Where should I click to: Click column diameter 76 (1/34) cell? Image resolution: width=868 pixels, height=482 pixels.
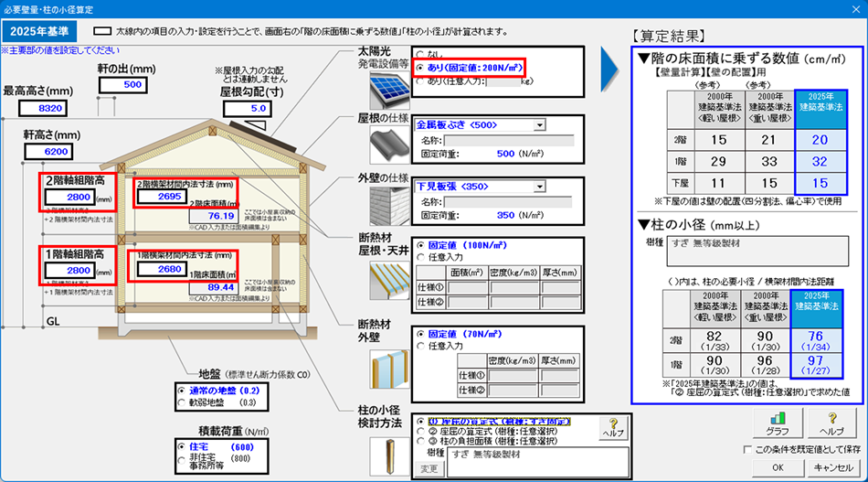(x=816, y=341)
